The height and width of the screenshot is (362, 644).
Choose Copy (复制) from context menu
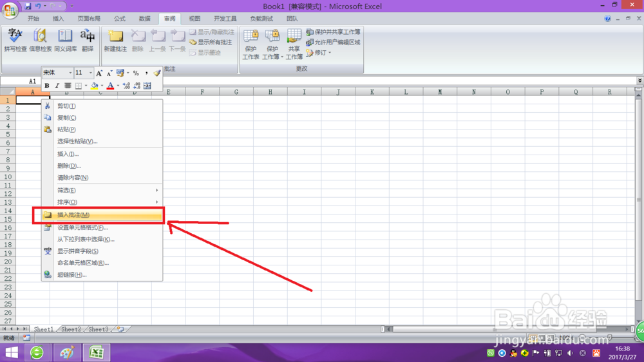[x=102, y=117]
